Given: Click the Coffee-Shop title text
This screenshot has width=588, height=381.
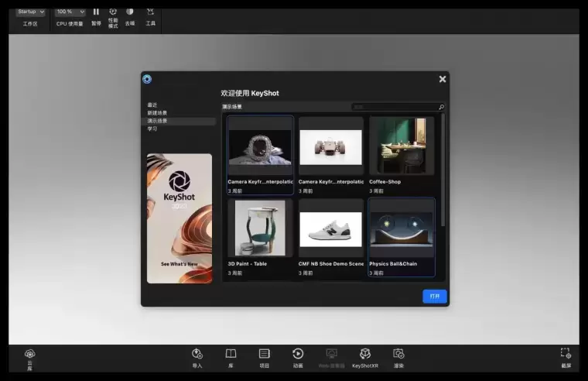Looking at the screenshot, I should [385, 182].
